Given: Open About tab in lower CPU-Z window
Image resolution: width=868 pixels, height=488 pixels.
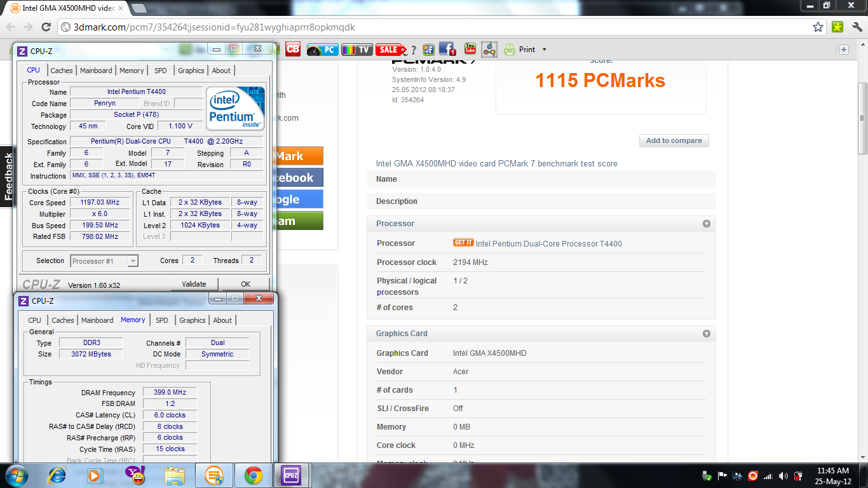Looking at the screenshot, I should click(222, 320).
